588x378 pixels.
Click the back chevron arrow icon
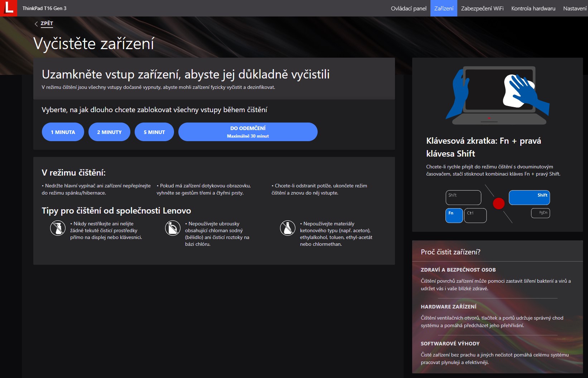36,24
